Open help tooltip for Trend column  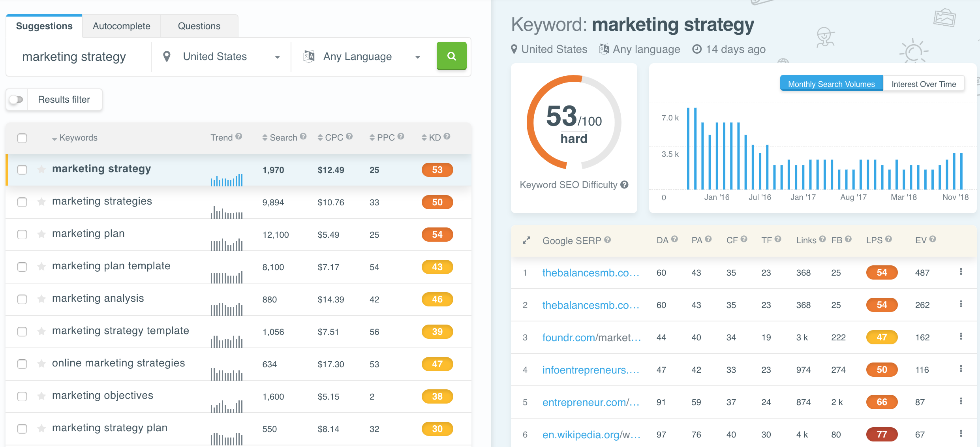(238, 136)
